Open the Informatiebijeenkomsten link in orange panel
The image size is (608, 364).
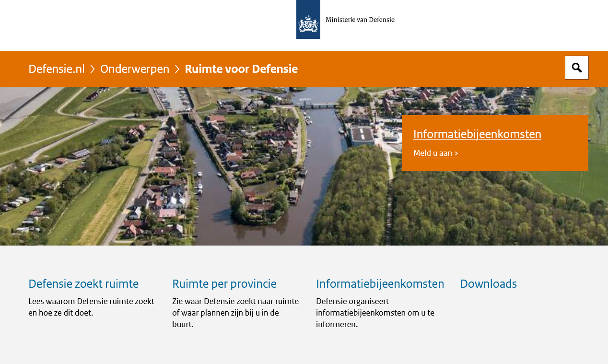[477, 134]
